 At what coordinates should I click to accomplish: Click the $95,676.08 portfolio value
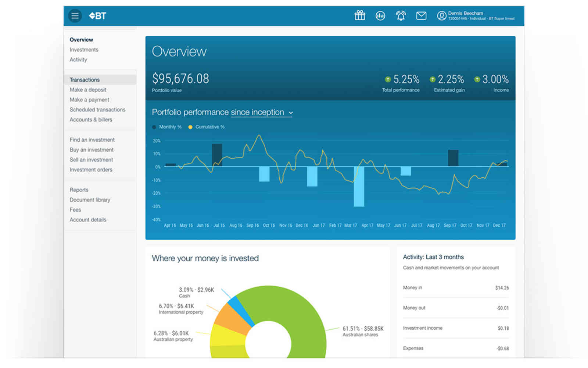coord(180,78)
